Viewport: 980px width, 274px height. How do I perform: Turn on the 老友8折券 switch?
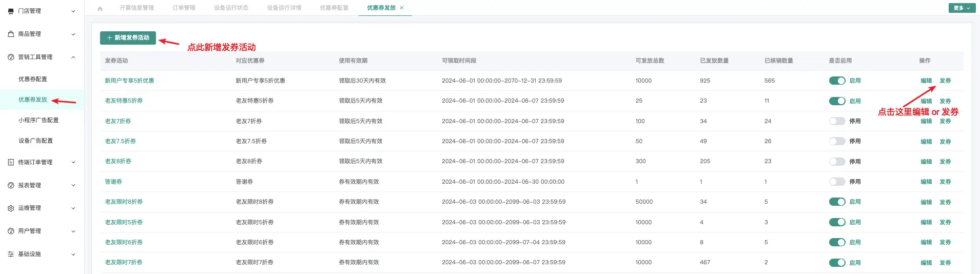click(x=837, y=162)
